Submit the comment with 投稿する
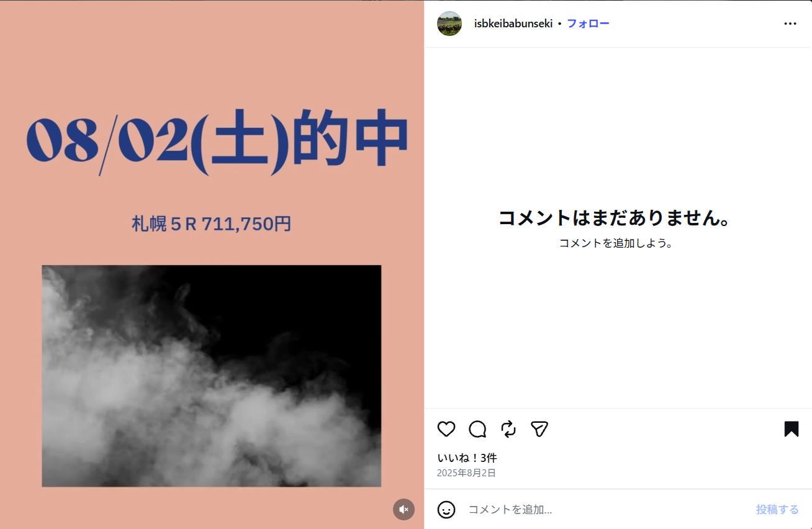This screenshot has width=812, height=529. 777,510
